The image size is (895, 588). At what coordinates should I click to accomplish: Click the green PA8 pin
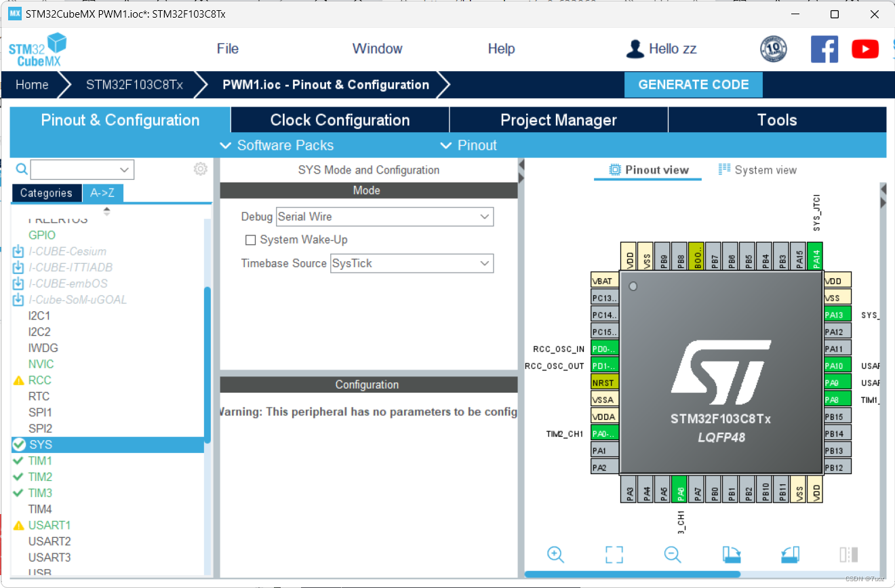tap(837, 399)
